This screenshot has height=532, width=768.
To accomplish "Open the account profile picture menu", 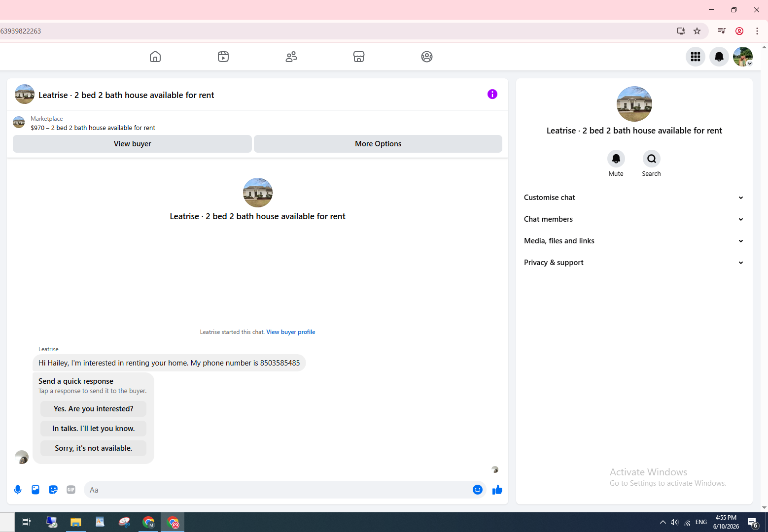I will [743, 57].
